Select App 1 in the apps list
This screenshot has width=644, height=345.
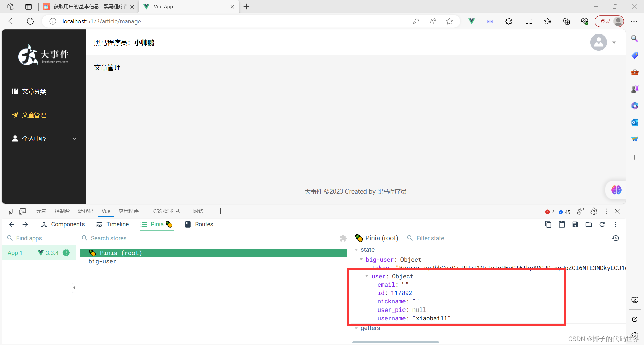(x=39, y=253)
